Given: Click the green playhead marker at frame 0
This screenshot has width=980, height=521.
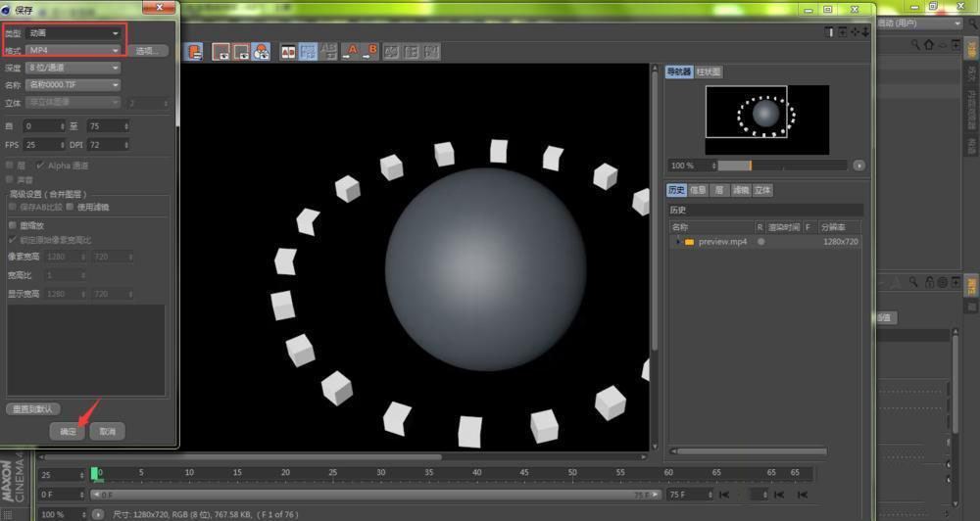Looking at the screenshot, I should tap(94, 475).
